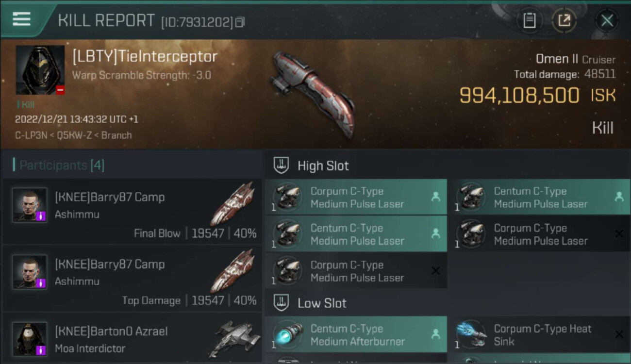The width and height of the screenshot is (631, 364).
Task: Copy the kill report ID icon
Action: coord(240,22)
